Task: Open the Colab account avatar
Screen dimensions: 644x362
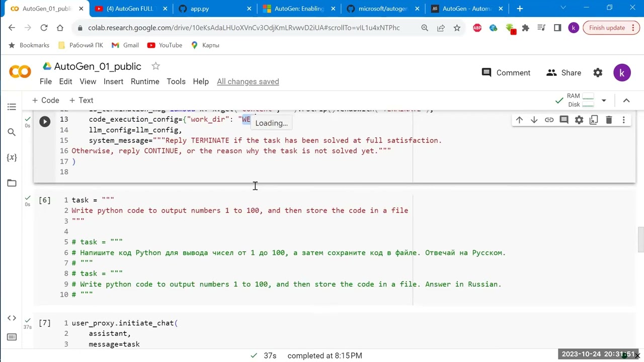Action: point(622,73)
